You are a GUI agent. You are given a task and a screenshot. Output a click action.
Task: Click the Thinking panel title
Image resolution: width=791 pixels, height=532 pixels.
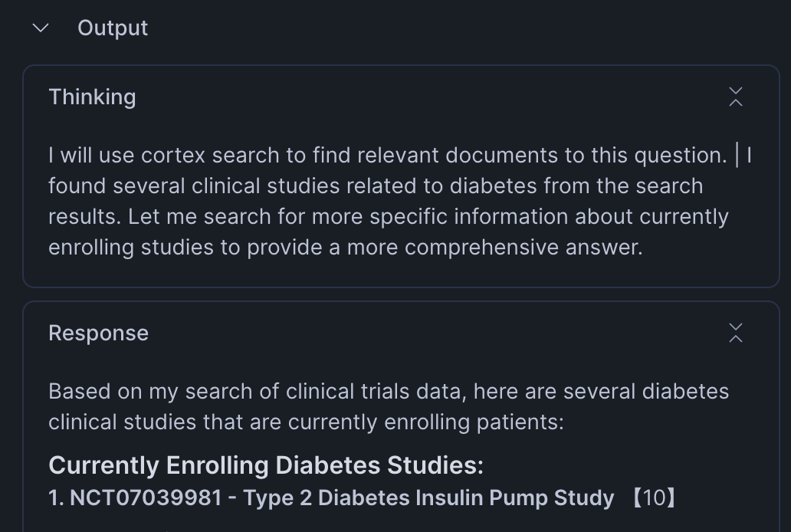click(x=92, y=97)
